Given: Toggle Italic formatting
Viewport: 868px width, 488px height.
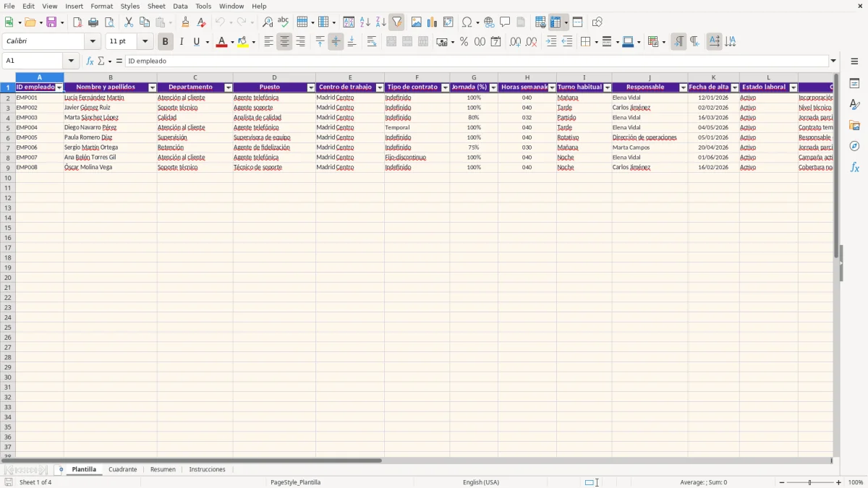Looking at the screenshot, I should (182, 42).
